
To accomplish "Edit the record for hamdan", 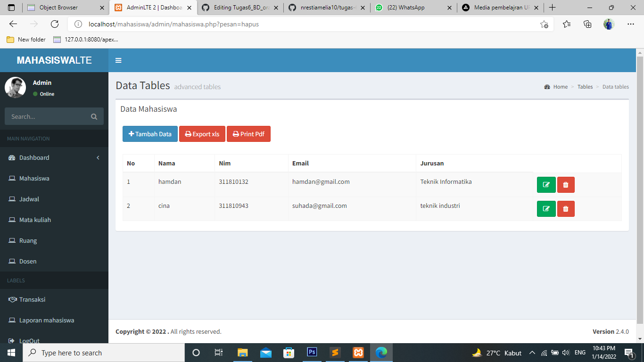I will coord(546,184).
